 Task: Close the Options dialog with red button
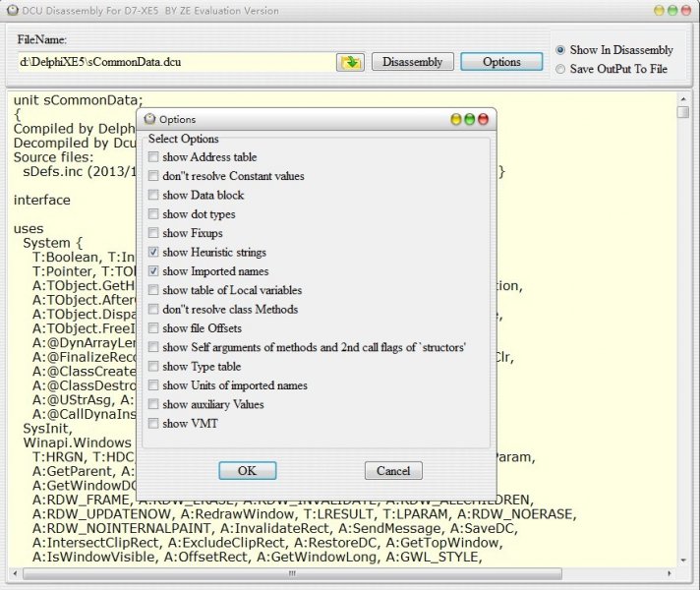pos(483,119)
